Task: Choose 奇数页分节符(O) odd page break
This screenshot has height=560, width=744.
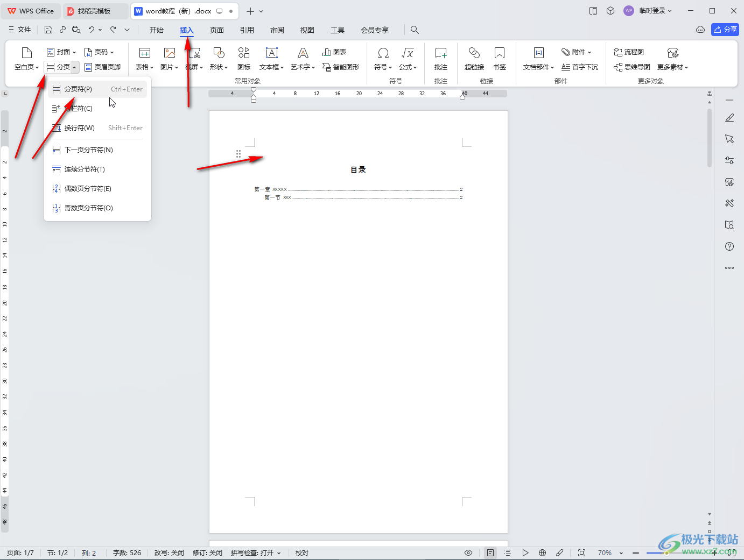Action: click(x=97, y=208)
